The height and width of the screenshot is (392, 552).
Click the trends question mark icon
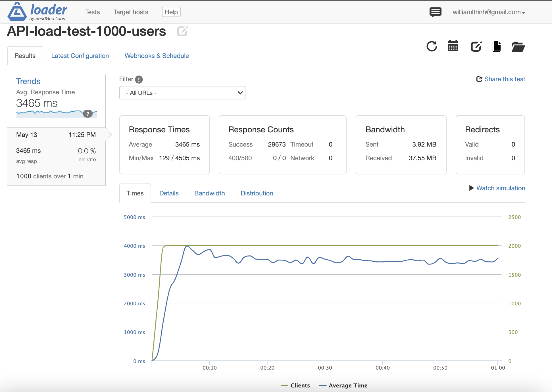point(88,114)
